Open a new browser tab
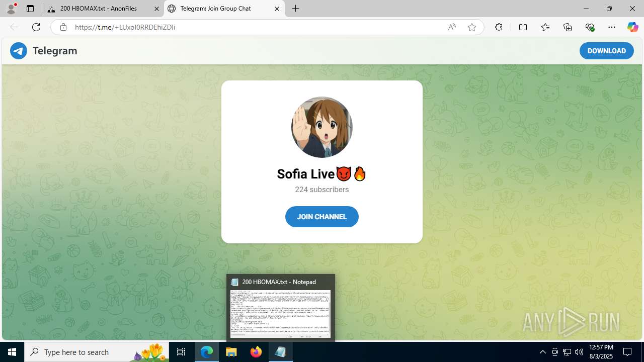Screen dimensions: 644x362 coord(296,9)
